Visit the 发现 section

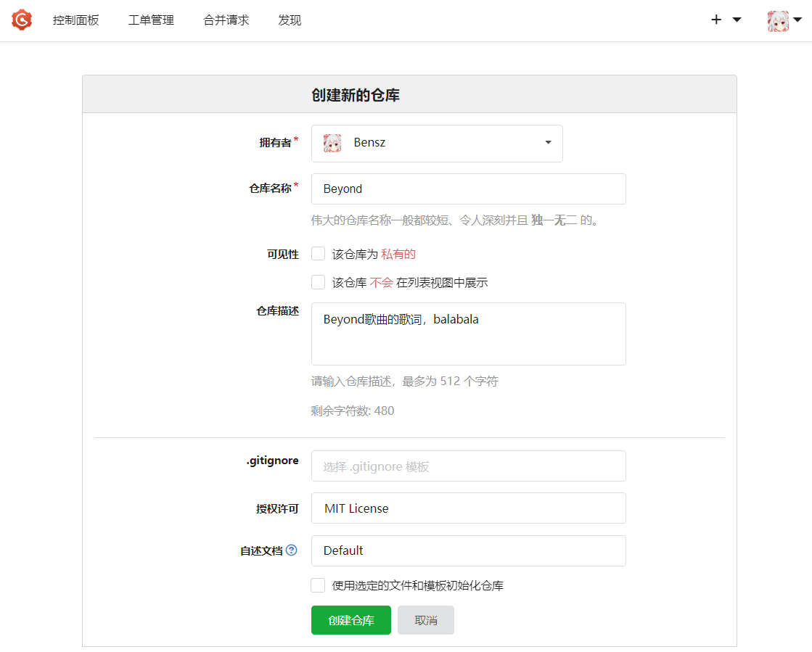click(288, 20)
